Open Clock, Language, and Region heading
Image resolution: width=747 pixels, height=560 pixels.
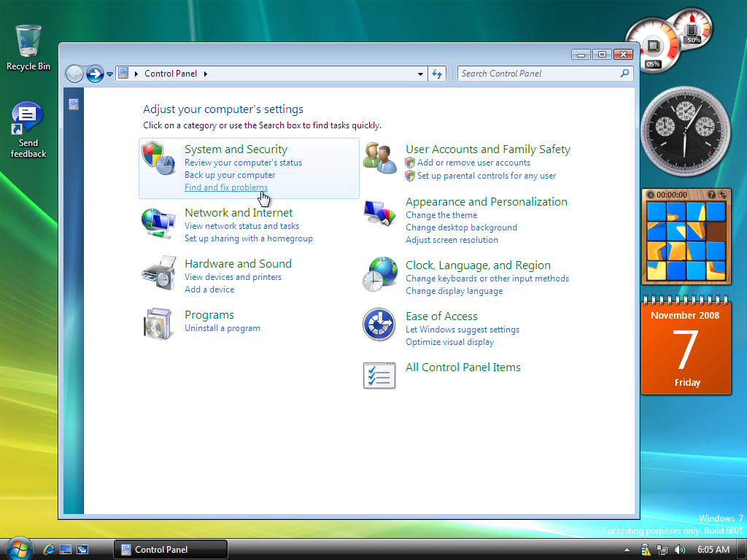click(478, 265)
